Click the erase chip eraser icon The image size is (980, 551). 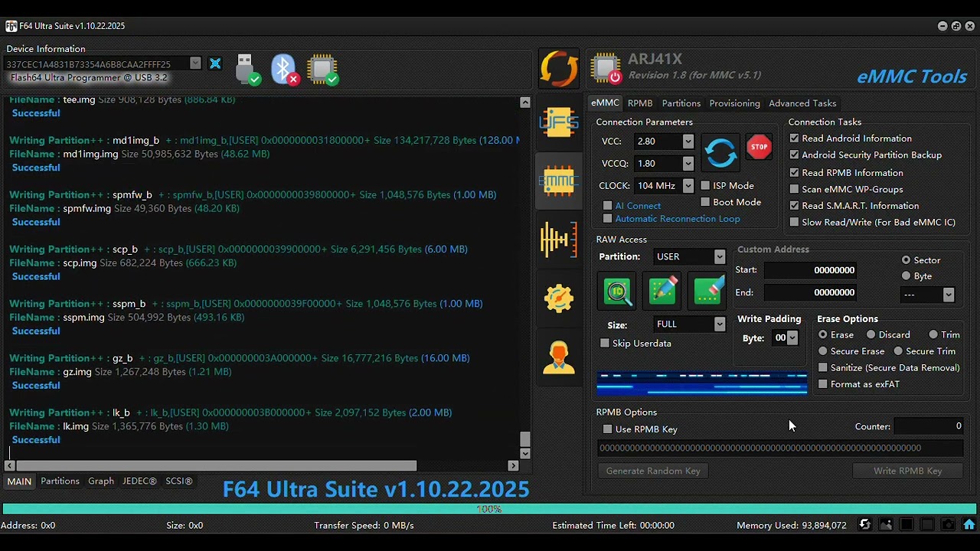coord(707,291)
